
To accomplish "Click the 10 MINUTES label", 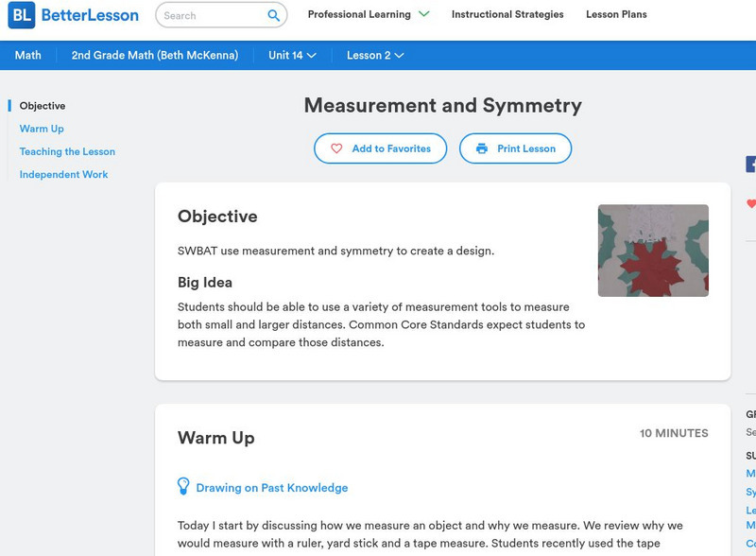I will 674,433.
